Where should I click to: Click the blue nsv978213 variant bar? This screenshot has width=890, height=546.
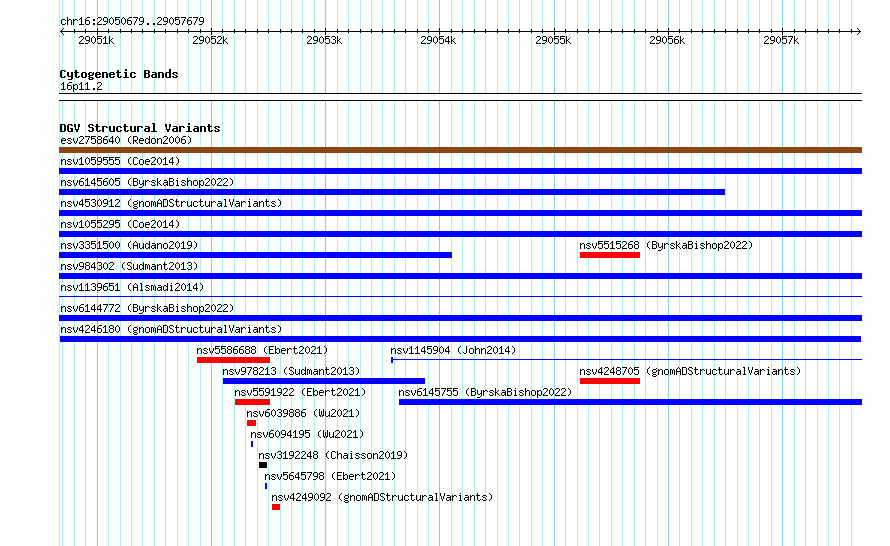coord(324,381)
